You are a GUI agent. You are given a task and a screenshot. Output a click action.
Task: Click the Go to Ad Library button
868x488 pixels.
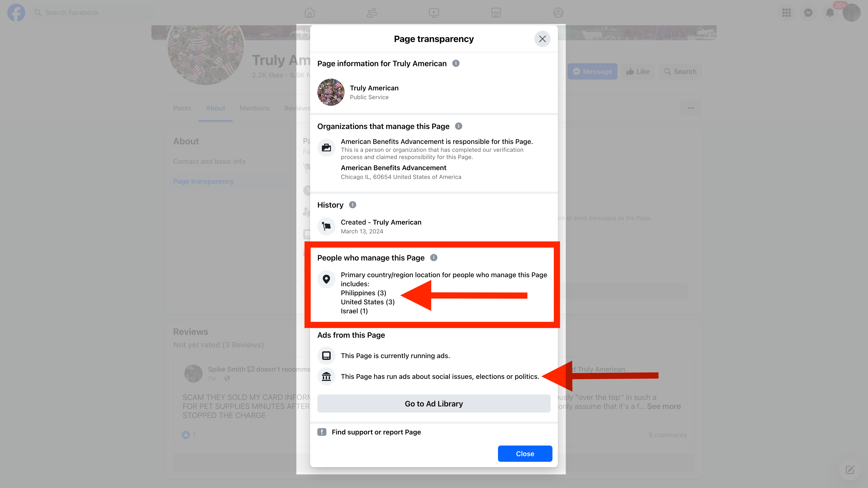click(x=434, y=404)
